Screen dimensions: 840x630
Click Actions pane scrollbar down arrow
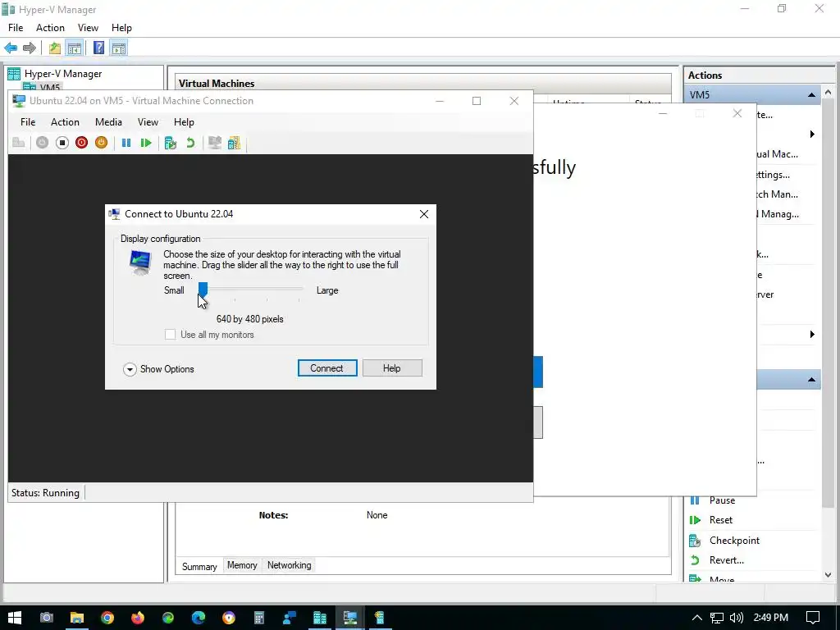829,575
